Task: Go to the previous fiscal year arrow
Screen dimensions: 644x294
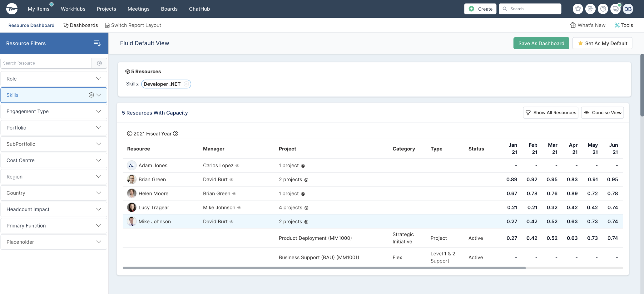Action: pyautogui.click(x=129, y=134)
